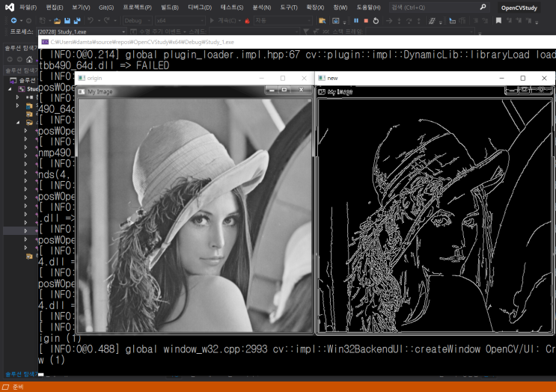Restart debugging with the circular arrow

click(x=376, y=21)
